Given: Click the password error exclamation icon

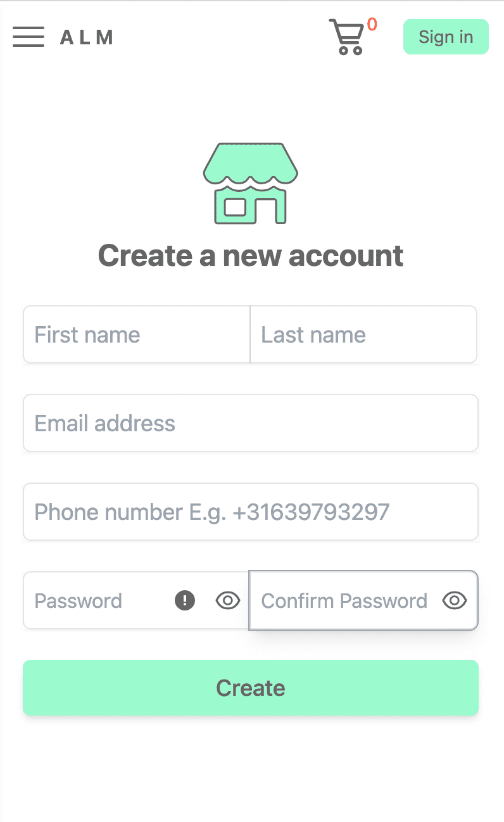Looking at the screenshot, I should tap(184, 600).
